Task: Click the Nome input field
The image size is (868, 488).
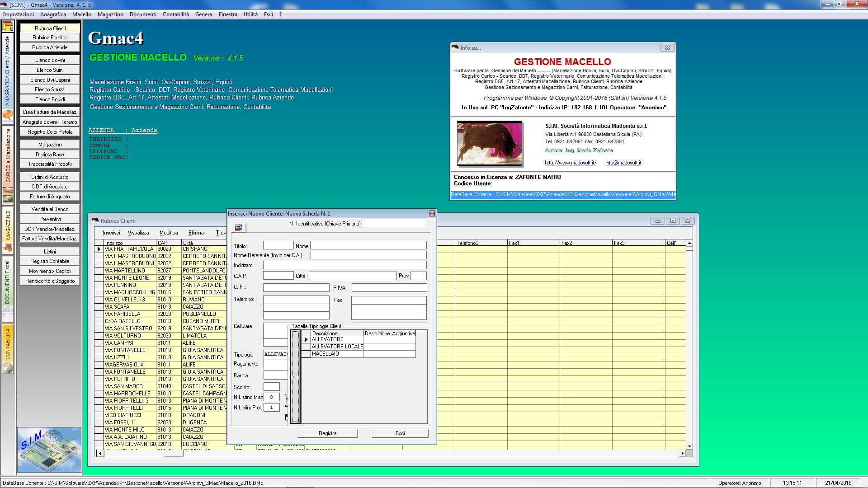Action: tap(368, 245)
